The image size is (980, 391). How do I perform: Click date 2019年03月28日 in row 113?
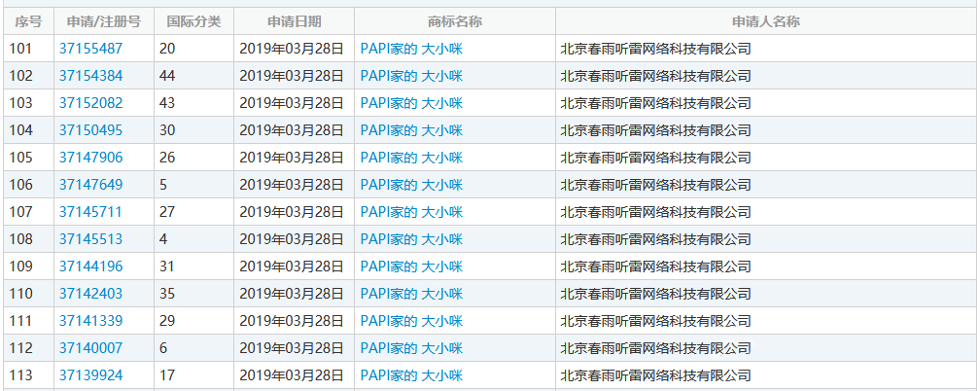[292, 376]
